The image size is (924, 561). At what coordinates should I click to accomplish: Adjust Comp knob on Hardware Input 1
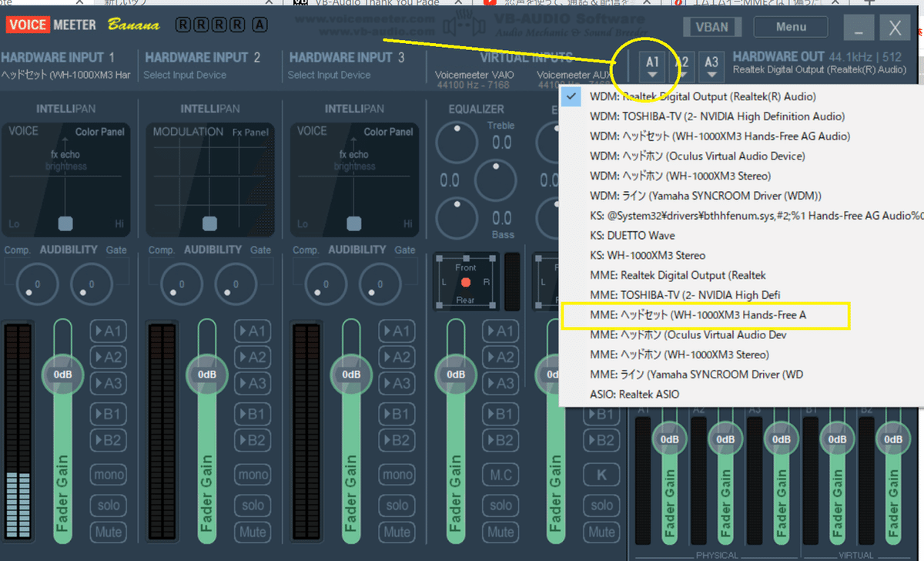coord(35,284)
